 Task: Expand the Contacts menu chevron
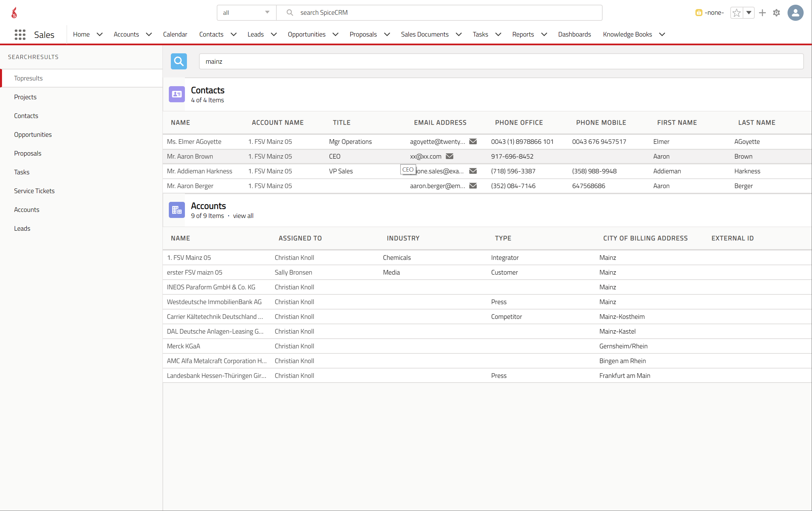coord(233,35)
